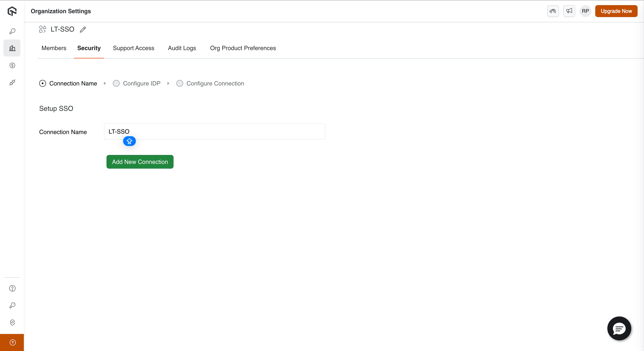Click the upgrade arrow icon at sidebar bottom
644x351 pixels.
12,342
